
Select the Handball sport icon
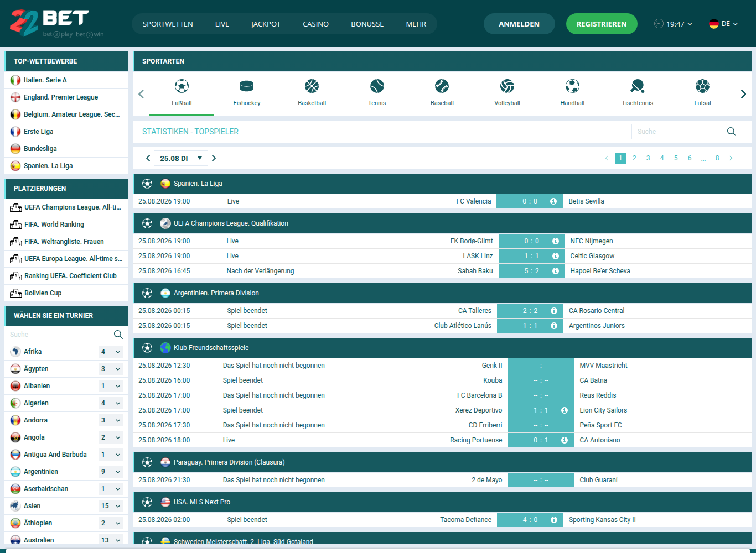pos(572,86)
